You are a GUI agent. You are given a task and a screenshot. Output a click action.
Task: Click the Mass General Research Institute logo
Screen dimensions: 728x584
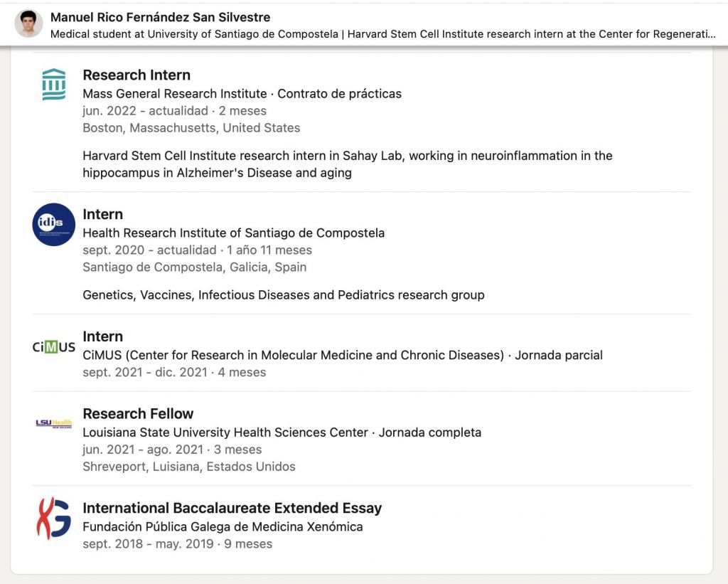point(54,85)
